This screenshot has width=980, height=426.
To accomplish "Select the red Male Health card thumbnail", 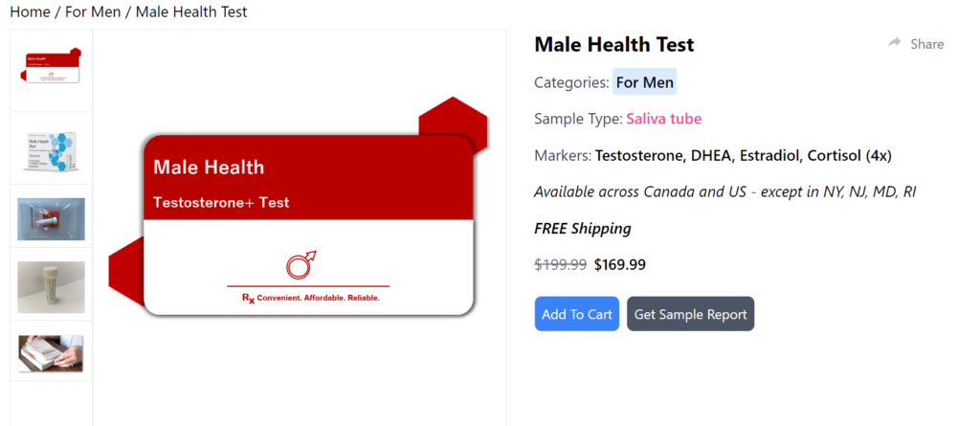I will (x=51, y=66).
